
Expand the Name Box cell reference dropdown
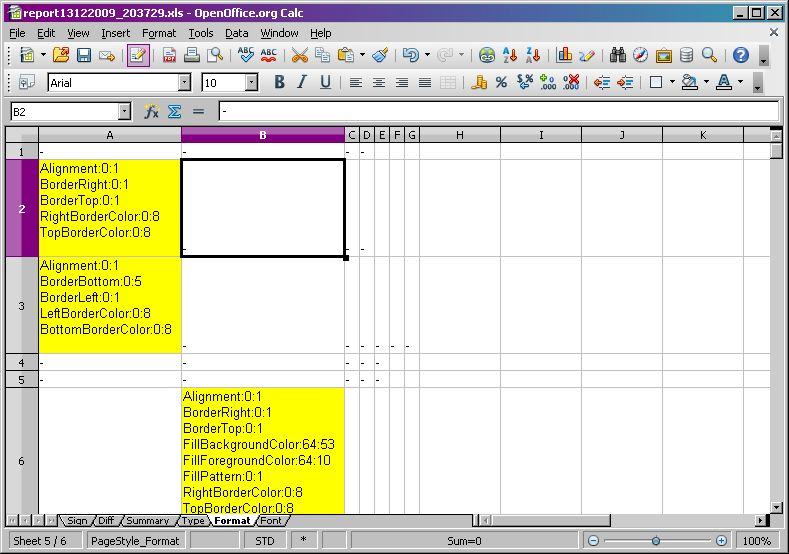tap(124, 112)
